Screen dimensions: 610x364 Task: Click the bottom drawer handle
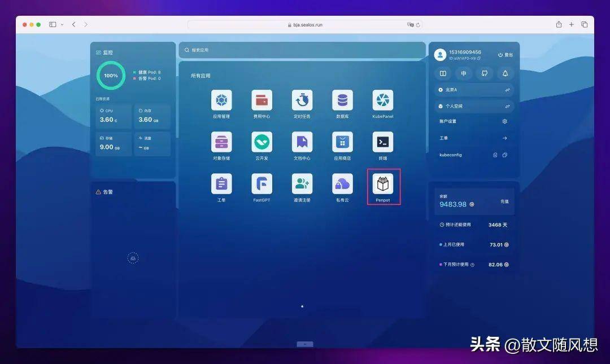coord(305,344)
